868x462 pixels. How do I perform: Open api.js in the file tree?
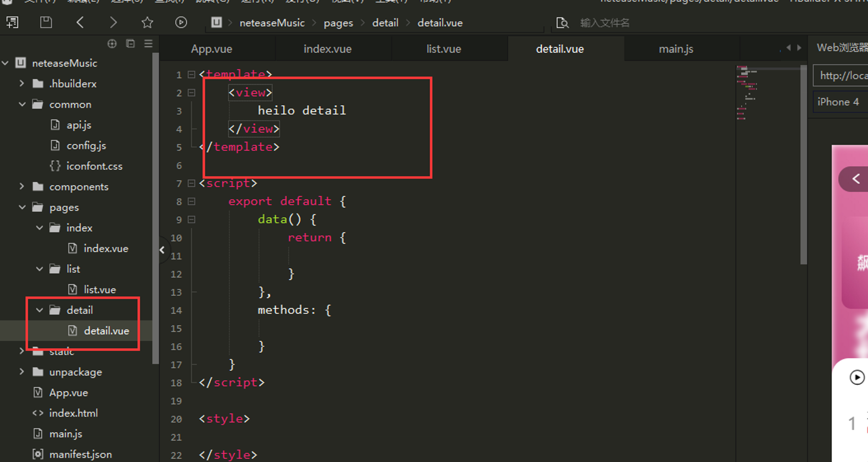coord(79,125)
